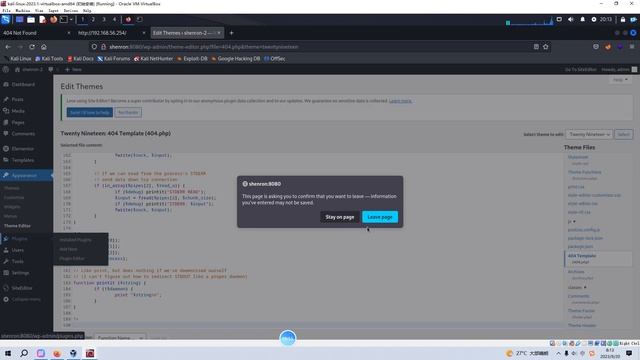Open the OffSec bookmark

[275, 59]
